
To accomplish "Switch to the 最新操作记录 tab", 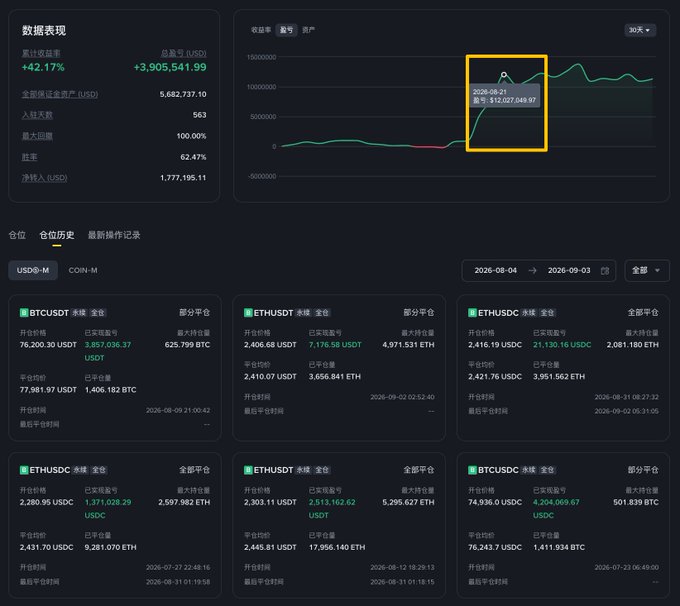I will click(114, 235).
